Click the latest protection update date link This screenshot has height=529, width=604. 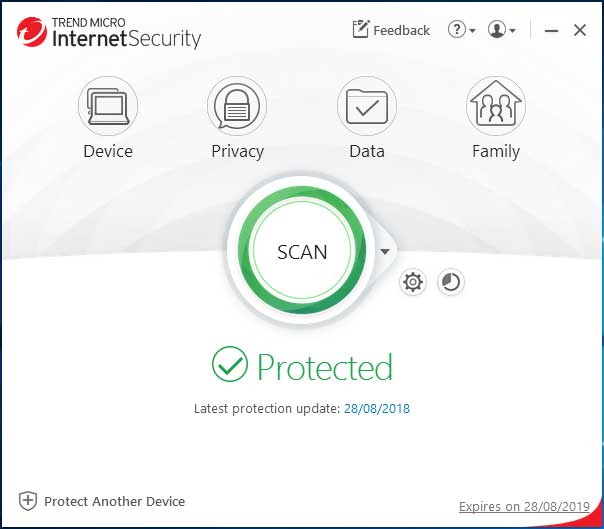click(x=377, y=409)
